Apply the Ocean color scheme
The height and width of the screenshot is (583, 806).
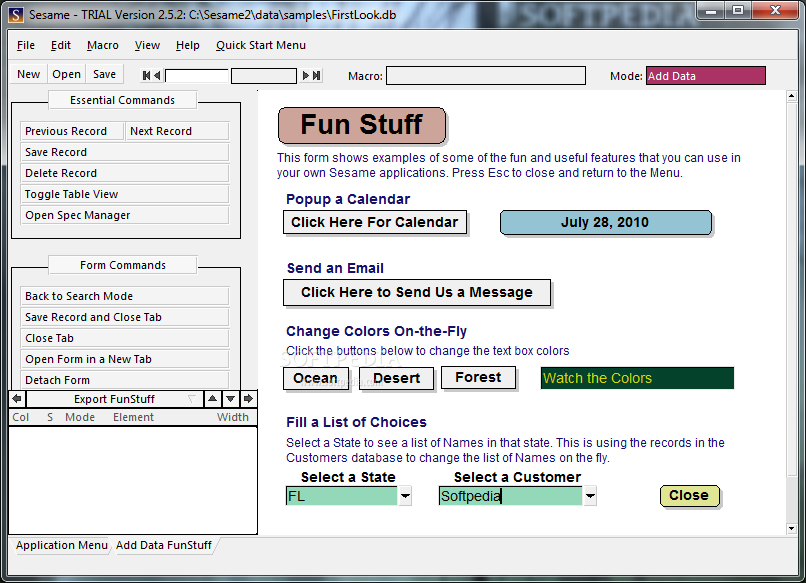point(316,378)
